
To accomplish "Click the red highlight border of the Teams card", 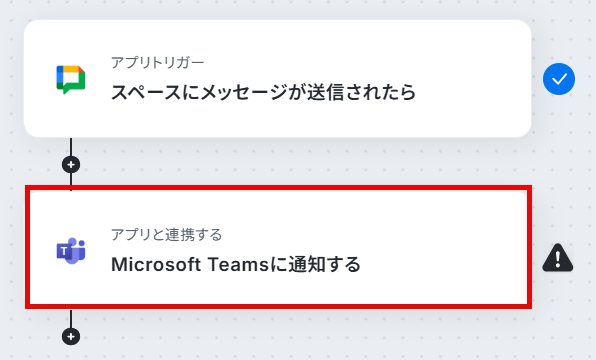I will pyautogui.click(x=278, y=188).
